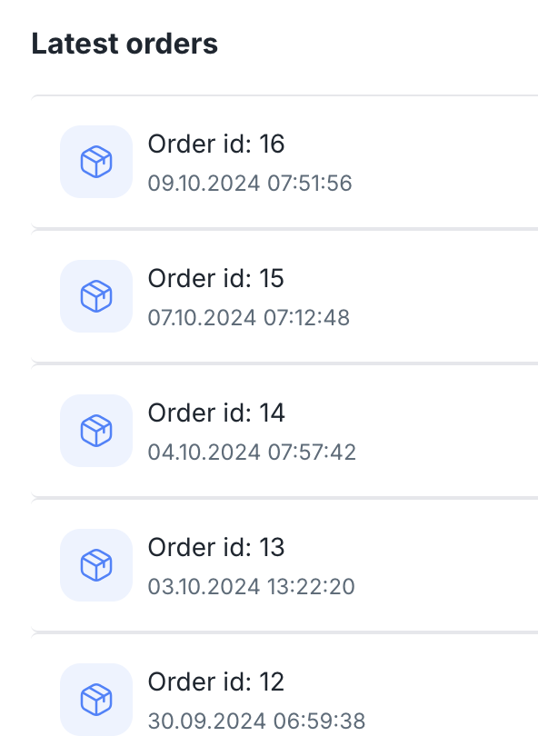Open Order id: 16
Image resolution: width=538 pixels, height=756 pixels.
[x=216, y=144]
